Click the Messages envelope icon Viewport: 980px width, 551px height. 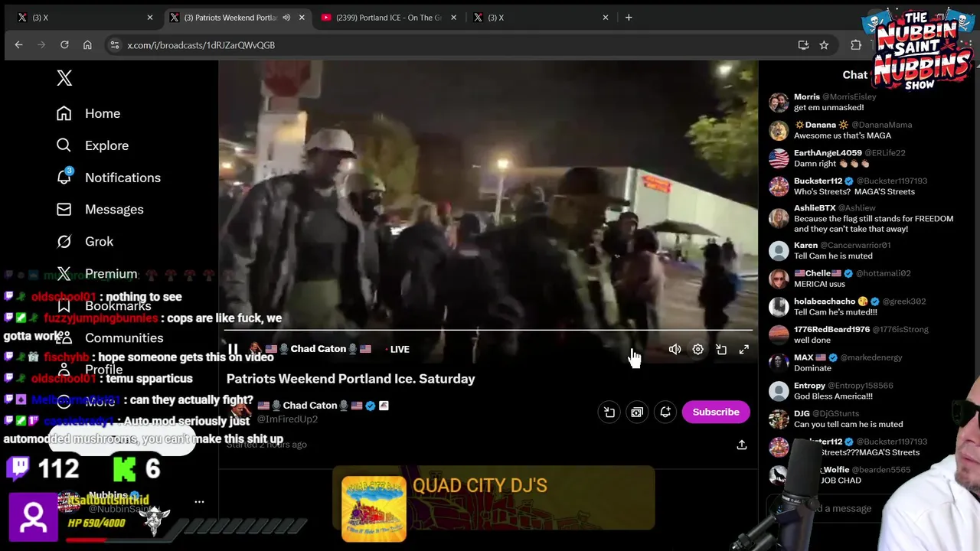click(64, 209)
